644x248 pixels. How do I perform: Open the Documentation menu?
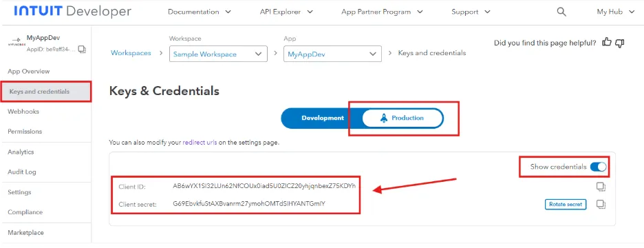coord(200,12)
